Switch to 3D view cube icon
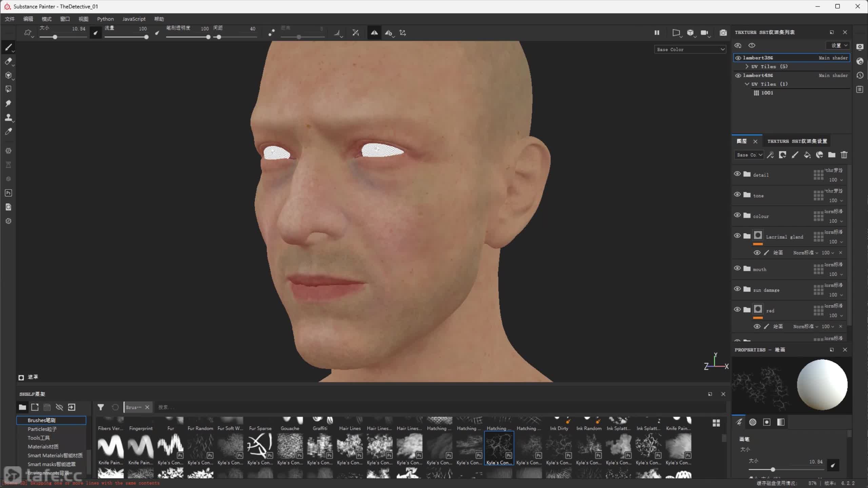Image resolution: width=868 pixels, height=488 pixels. tap(690, 33)
